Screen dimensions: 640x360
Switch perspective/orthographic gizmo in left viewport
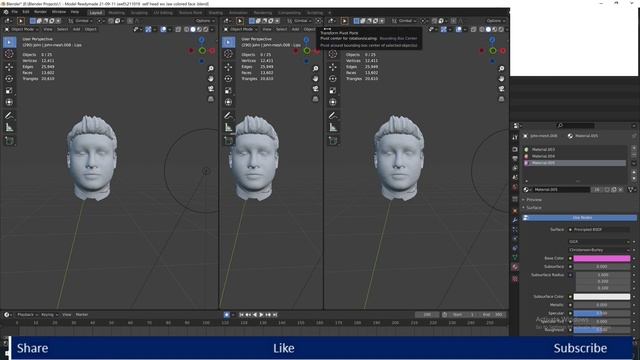click(211, 99)
